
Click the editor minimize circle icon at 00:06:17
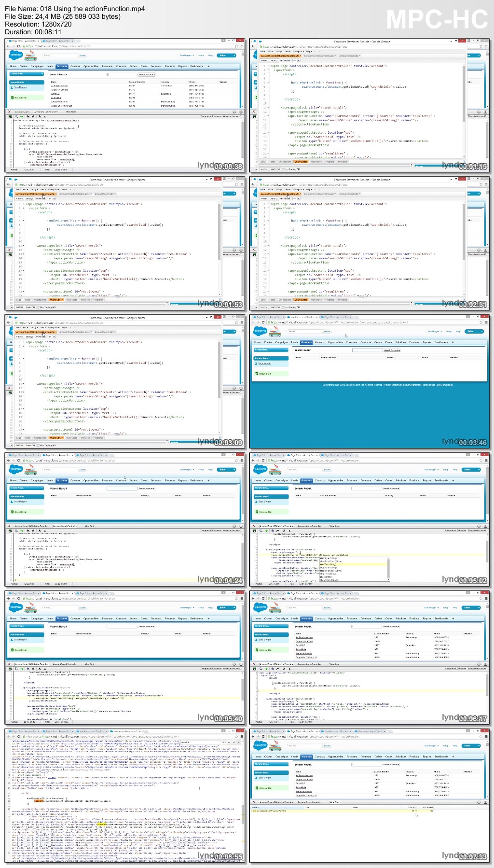coord(479,664)
